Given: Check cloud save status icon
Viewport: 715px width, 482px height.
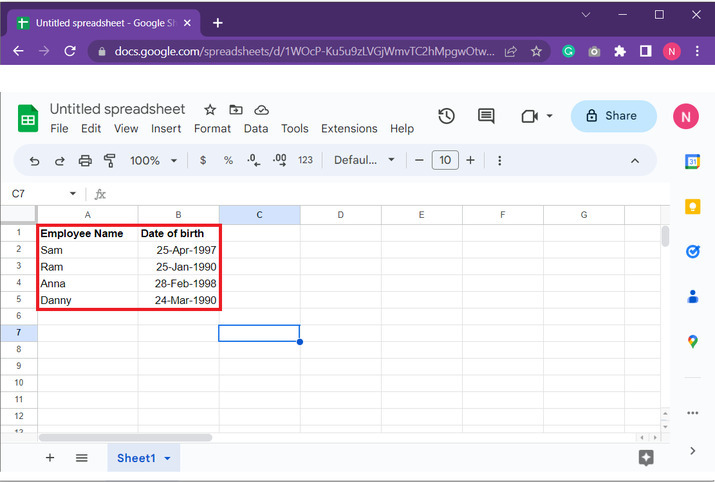Looking at the screenshot, I should 261,110.
